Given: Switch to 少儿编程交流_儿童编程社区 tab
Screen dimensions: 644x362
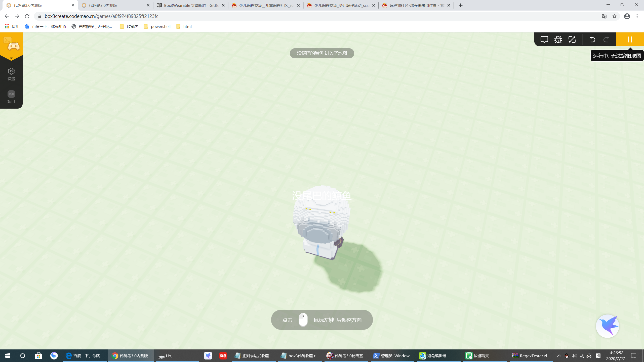Looking at the screenshot, I should [x=266, y=5].
